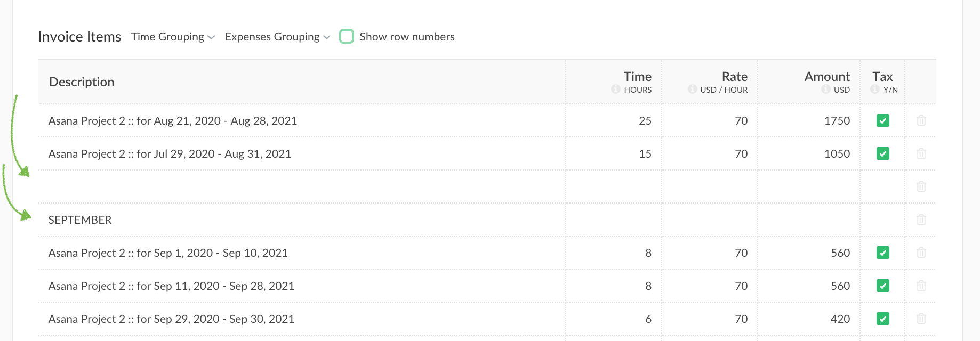Click trash icon on the empty row
Screen dimensions: 980x341
[x=921, y=187]
